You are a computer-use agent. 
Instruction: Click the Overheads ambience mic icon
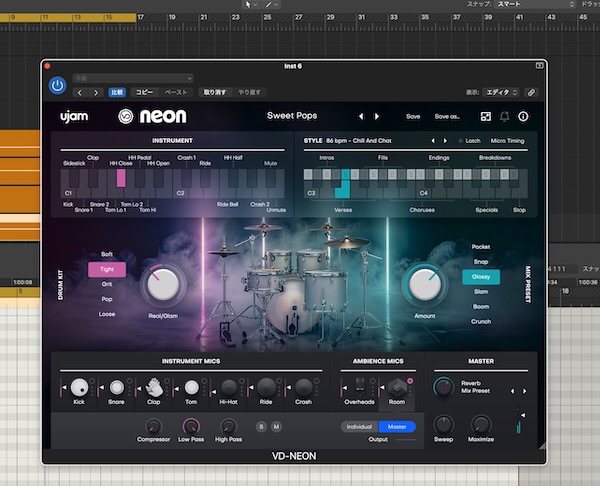(360, 387)
